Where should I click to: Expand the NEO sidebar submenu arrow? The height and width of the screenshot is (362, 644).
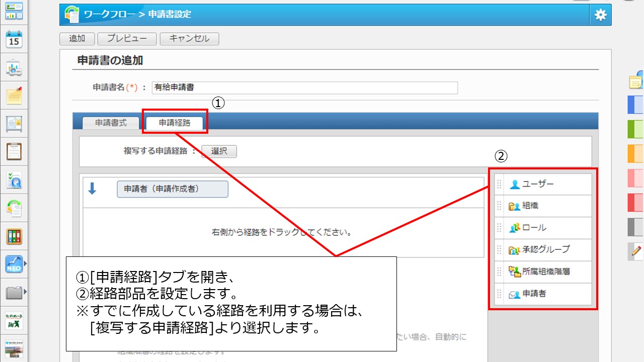point(25,263)
